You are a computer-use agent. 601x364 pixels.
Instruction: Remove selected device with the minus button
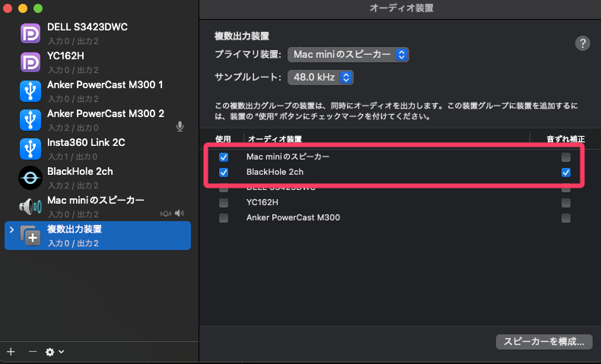click(33, 351)
